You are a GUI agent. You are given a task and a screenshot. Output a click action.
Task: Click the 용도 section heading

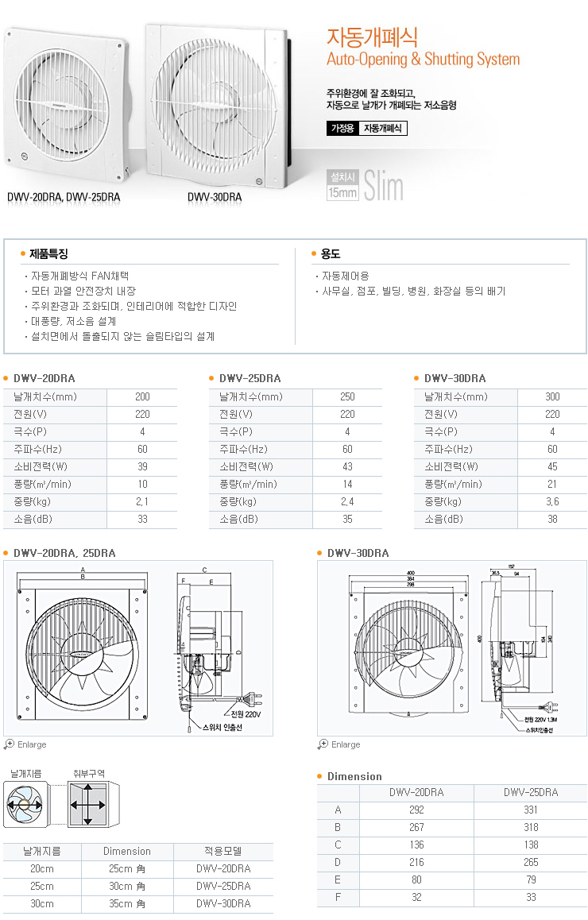(330, 254)
